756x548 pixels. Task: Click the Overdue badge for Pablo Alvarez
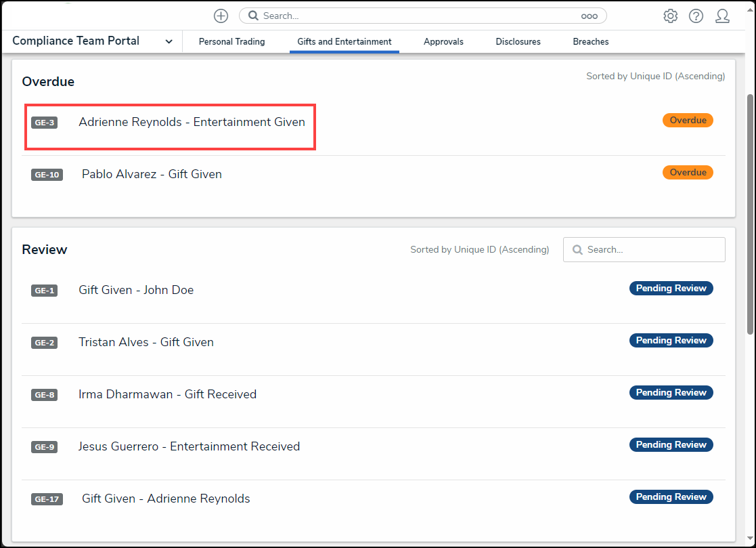point(688,173)
